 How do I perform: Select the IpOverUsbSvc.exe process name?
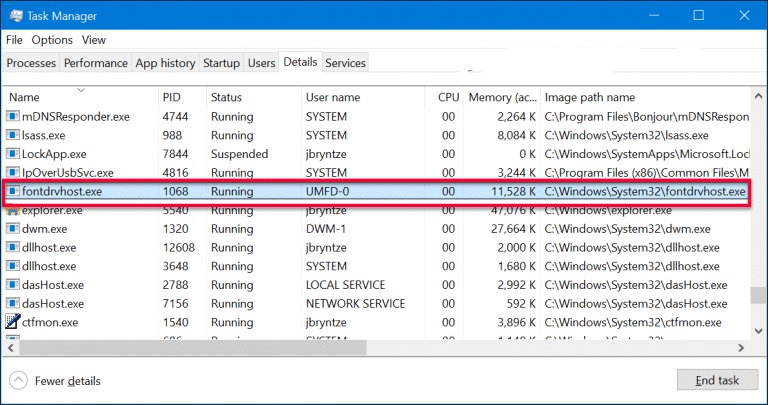[68, 172]
